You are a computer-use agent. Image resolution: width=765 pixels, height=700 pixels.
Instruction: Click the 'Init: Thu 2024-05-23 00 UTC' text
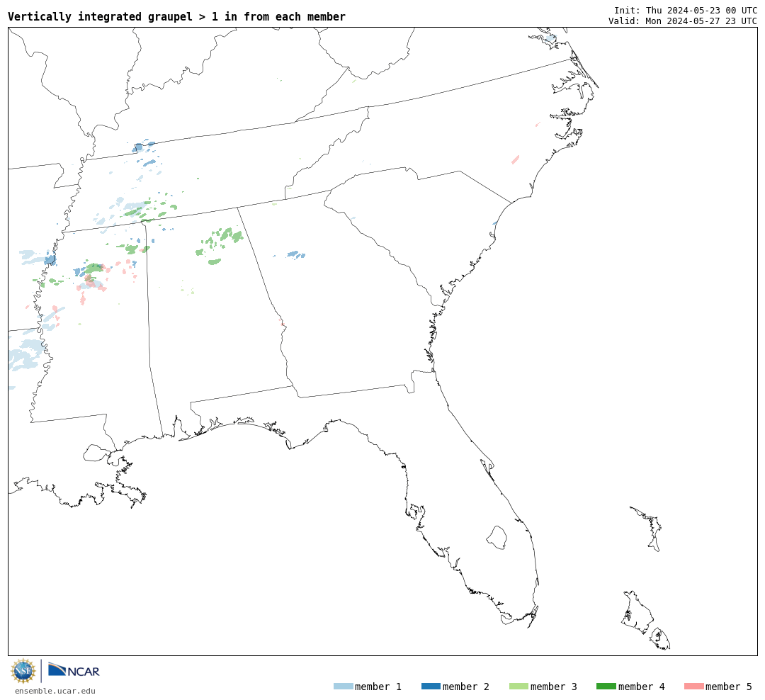pyautogui.click(x=686, y=10)
